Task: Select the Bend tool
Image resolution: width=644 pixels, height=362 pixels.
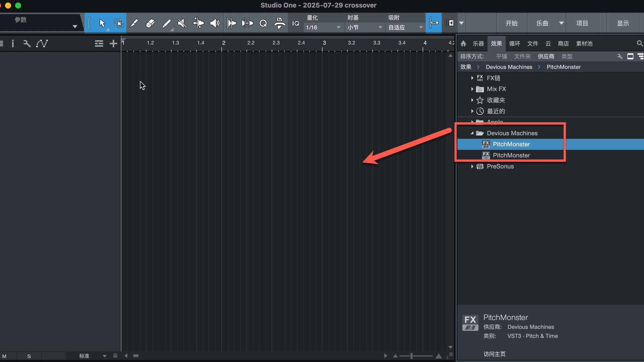Action: [198, 23]
